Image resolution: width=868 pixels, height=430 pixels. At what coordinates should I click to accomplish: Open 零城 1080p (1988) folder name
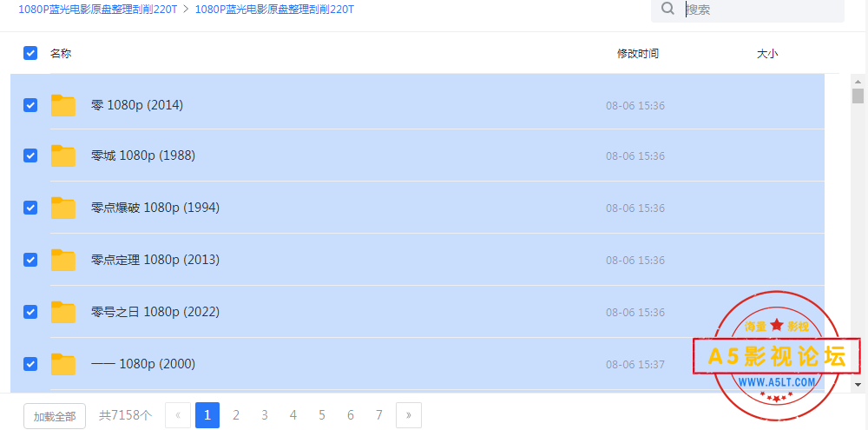[143, 155]
